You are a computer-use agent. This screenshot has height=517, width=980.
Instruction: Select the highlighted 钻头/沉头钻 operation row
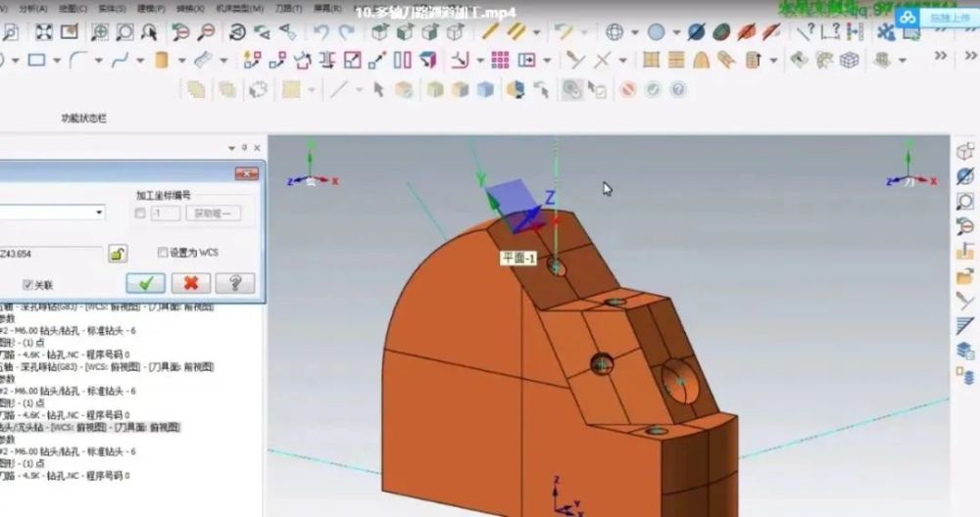point(90,427)
